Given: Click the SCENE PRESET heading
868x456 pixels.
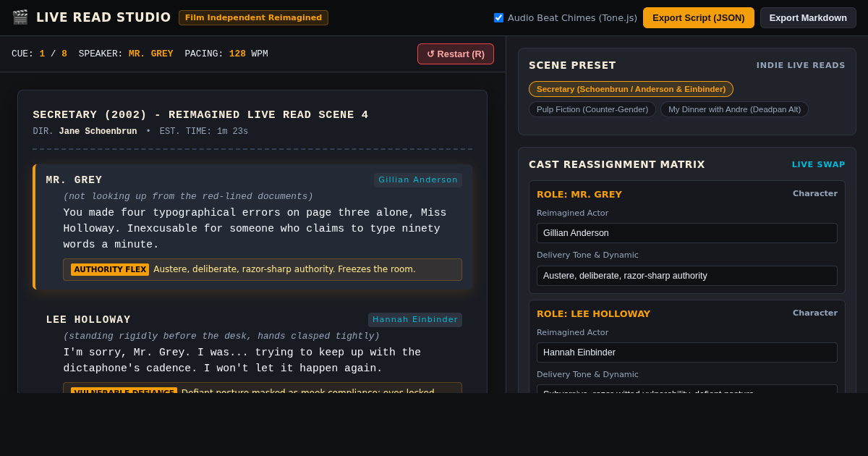Looking at the screenshot, I should tap(572, 65).
